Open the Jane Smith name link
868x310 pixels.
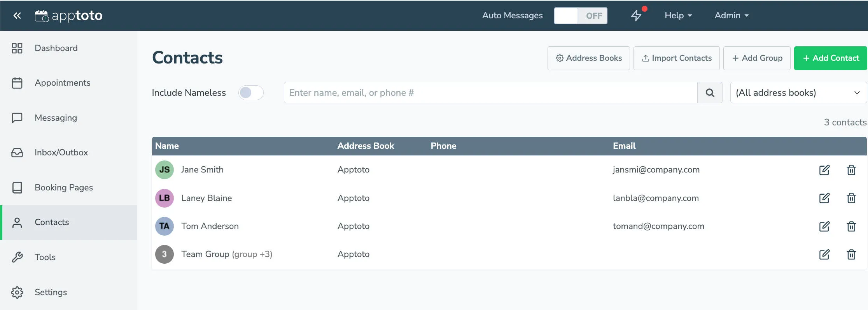pyautogui.click(x=202, y=170)
